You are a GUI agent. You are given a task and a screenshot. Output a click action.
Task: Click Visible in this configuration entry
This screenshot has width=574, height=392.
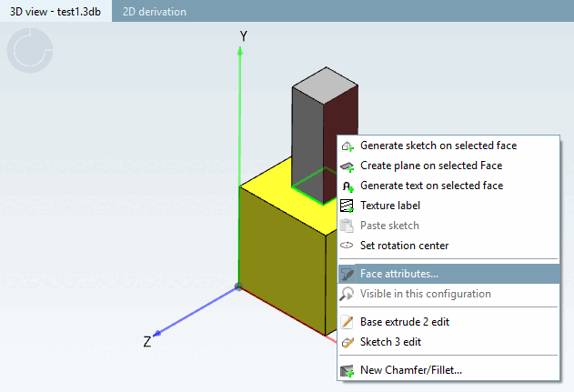pyautogui.click(x=448, y=294)
